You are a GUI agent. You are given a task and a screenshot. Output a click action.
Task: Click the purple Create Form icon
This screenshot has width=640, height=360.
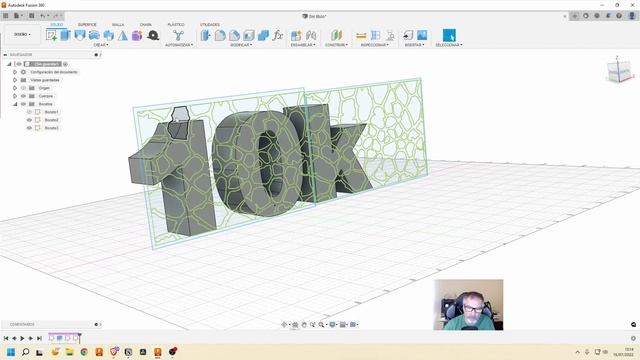137,36
